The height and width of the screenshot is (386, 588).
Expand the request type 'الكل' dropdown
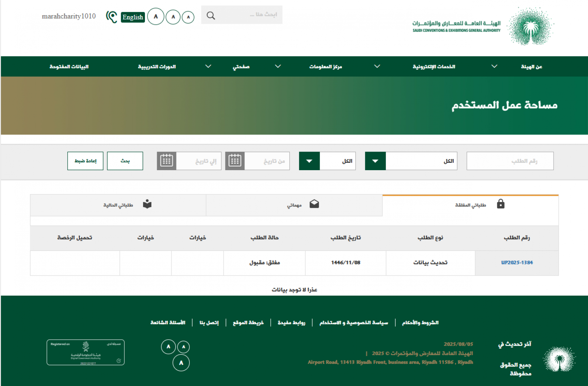tap(375, 161)
